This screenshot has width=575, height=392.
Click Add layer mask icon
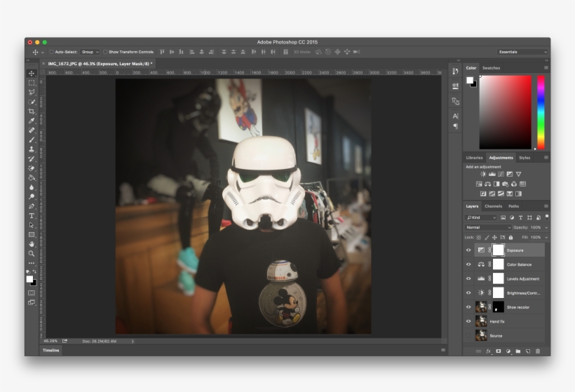pos(499,351)
